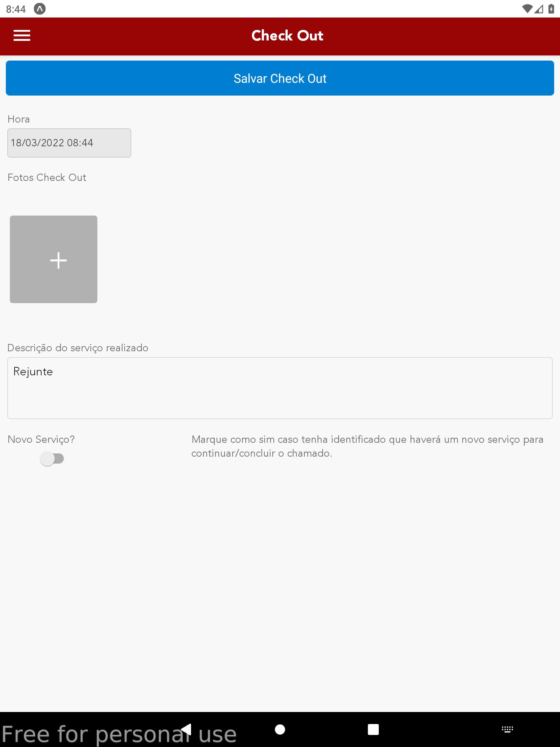Click the Hora label
The width and height of the screenshot is (560, 747).
(19, 119)
